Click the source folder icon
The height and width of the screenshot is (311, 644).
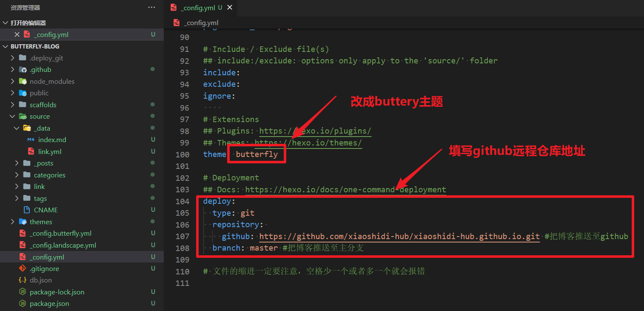(x=23, y=116)
